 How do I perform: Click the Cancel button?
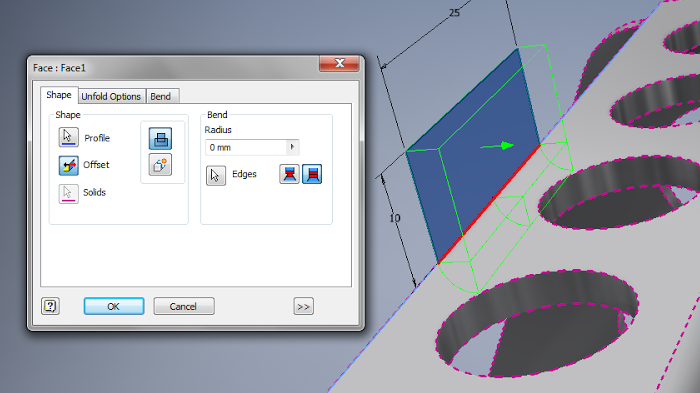tap(184, 306)
